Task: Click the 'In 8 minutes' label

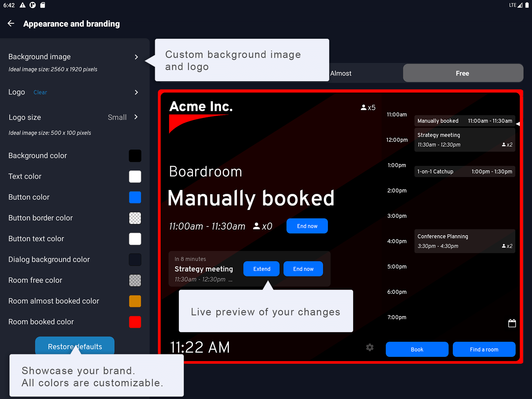Action: [x=190, y=259]
